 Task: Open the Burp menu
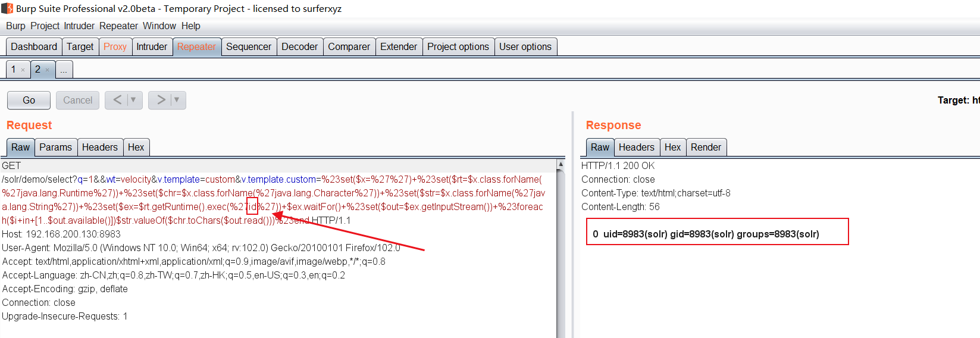[x=15, y=26]
